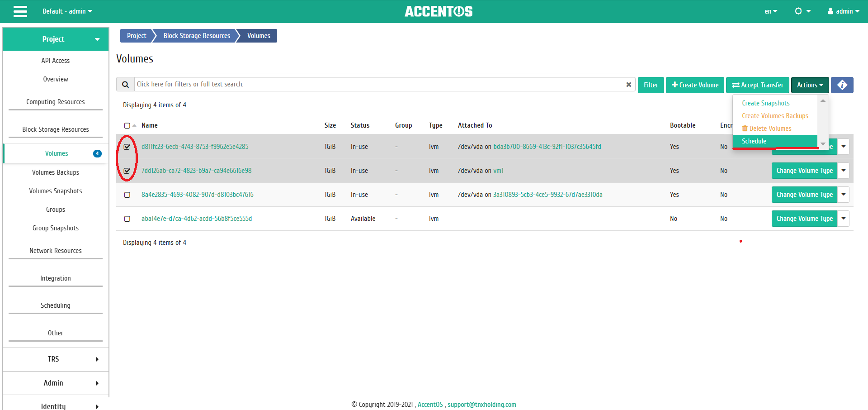The height and width of the screenshot is (410, 868).
Task: Click the Block Storage Resources breadcrumb
Action: [197, 36]
